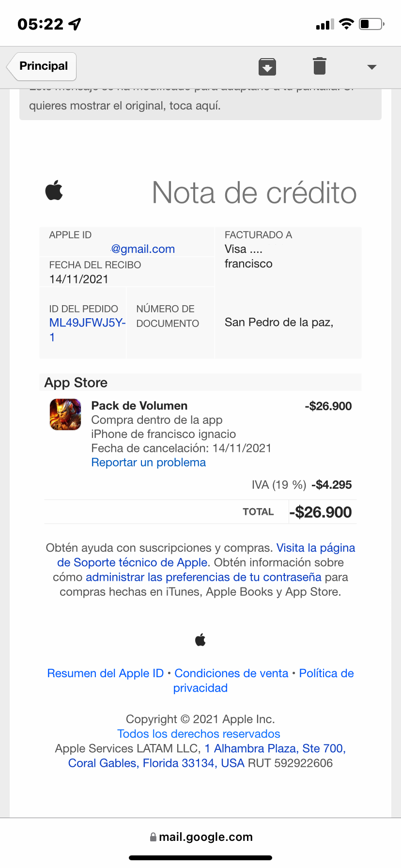Tap the @gmail.com Apple ID link

(143, 249)
